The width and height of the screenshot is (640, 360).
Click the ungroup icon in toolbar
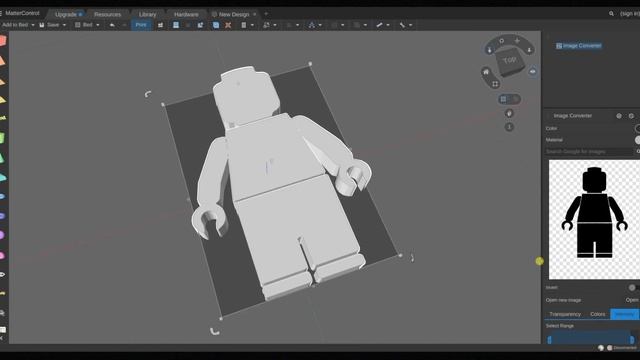[x=200, y=25]
